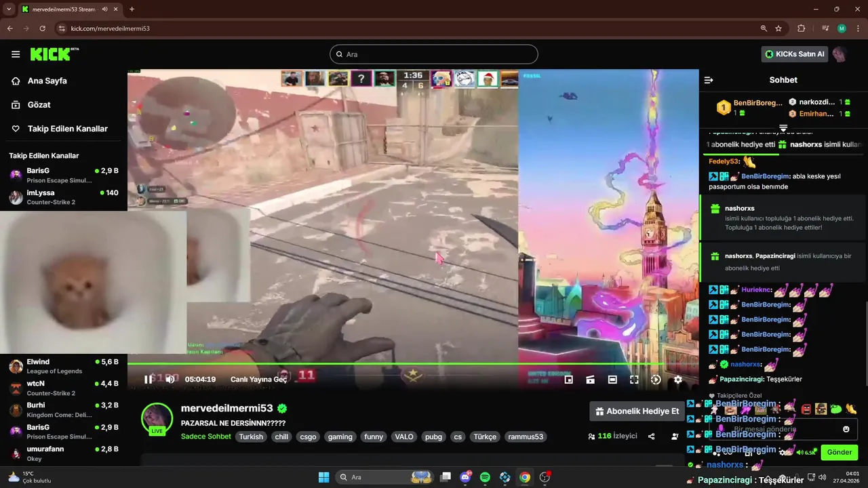The height and width of the screenshot is (488, 868).
Task: Click Fedely53 username in chat
Action: [724, 161]
